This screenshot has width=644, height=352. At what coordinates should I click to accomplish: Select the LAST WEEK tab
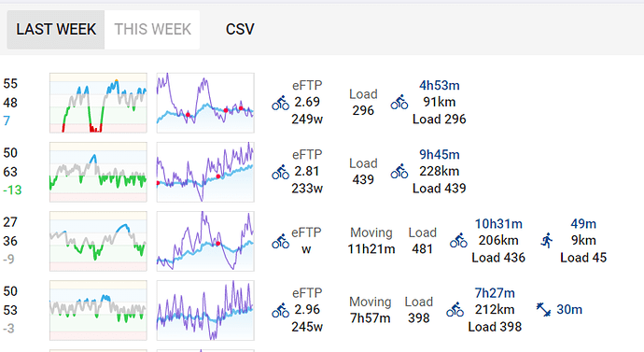pyautogui.click(x=56, y=30)
